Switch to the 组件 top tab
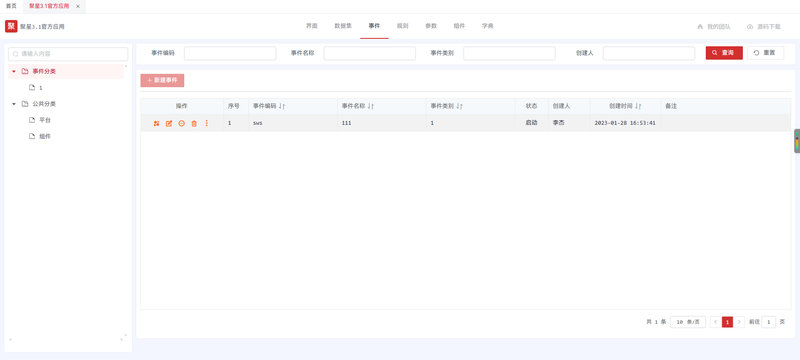 pyautogui.click(x=459, y=26)
